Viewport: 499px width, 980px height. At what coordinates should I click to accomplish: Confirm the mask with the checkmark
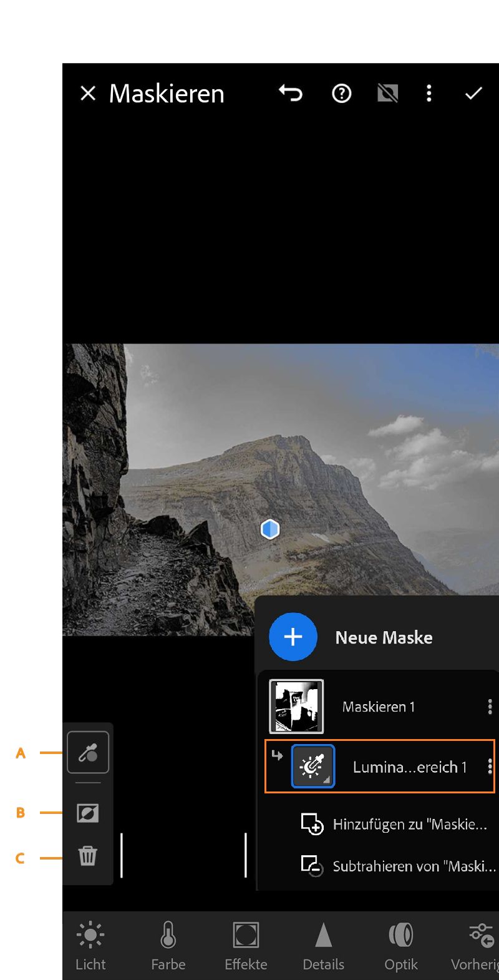pos(474,94)
